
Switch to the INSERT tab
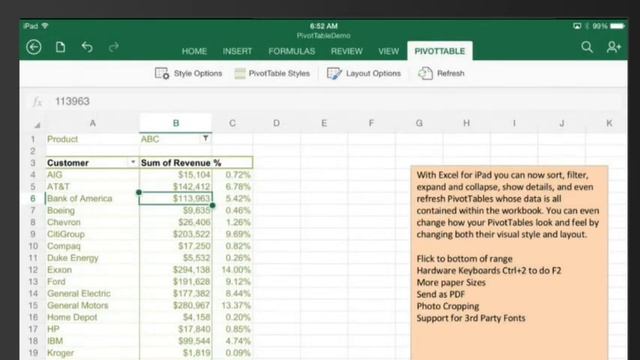pyautogui.click(x=237, y=51)
